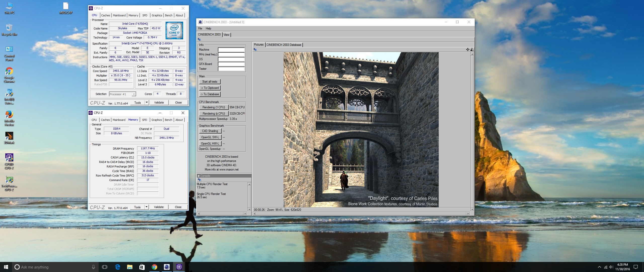Open Task View from taskbar
The height and width of the screenshot is (272, 644).
105,267
